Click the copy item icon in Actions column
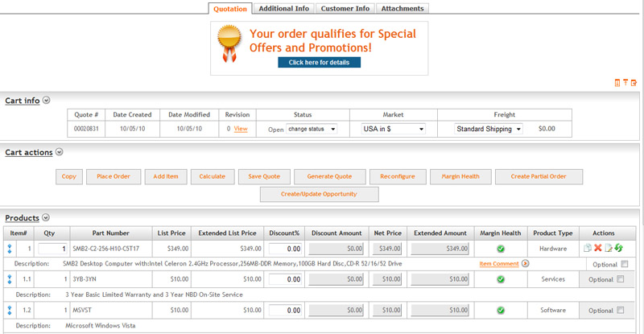Image resolution: width=644 pixels, height=334 pixels. pos(586,248)
